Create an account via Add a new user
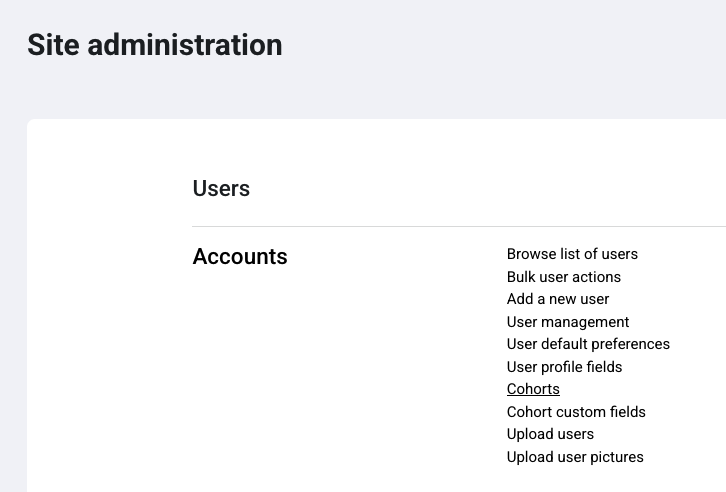The height and width of the screenshot is (492, 726). (557, 299)
